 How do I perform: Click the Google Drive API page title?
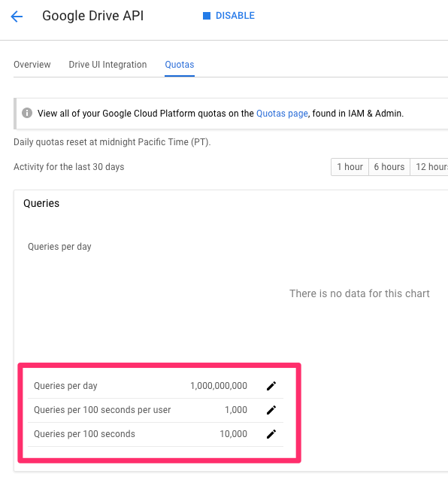click(x=92, y=16)
